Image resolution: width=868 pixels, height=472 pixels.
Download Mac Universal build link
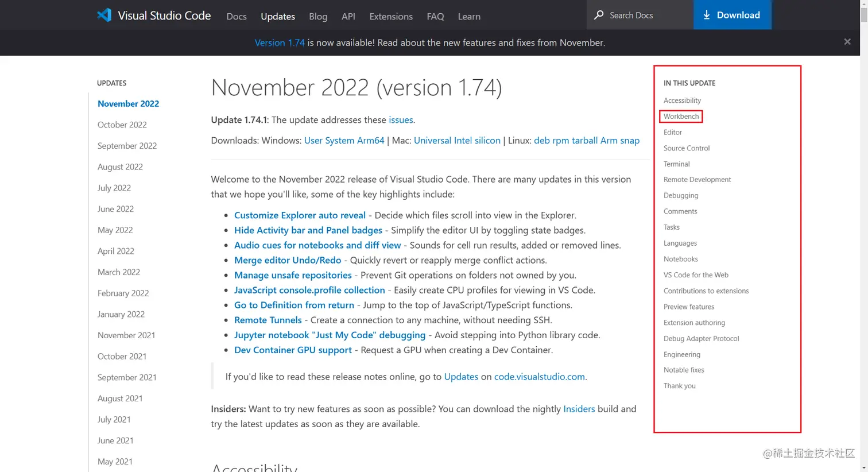click(x=432, y=141)
